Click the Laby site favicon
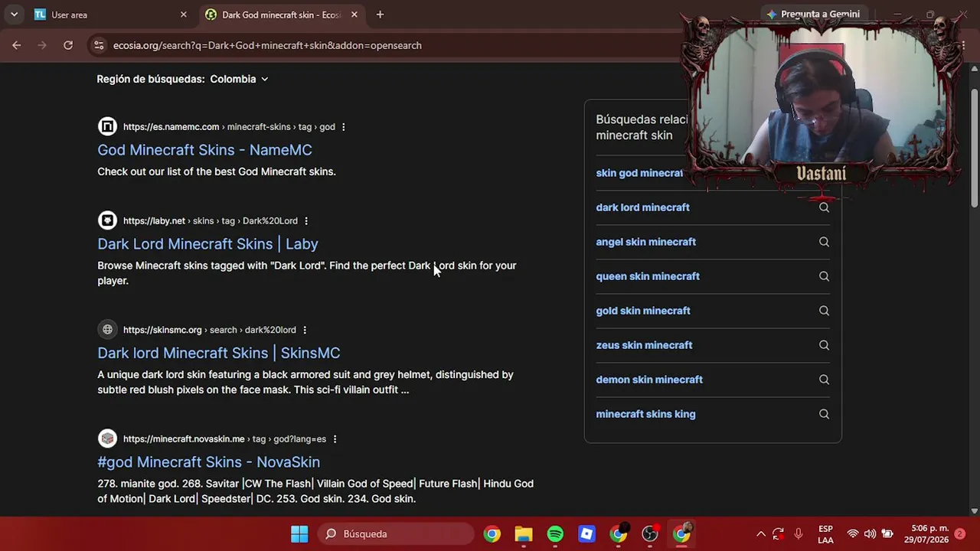This screenshot has width=980, height=551. (107, 220)
